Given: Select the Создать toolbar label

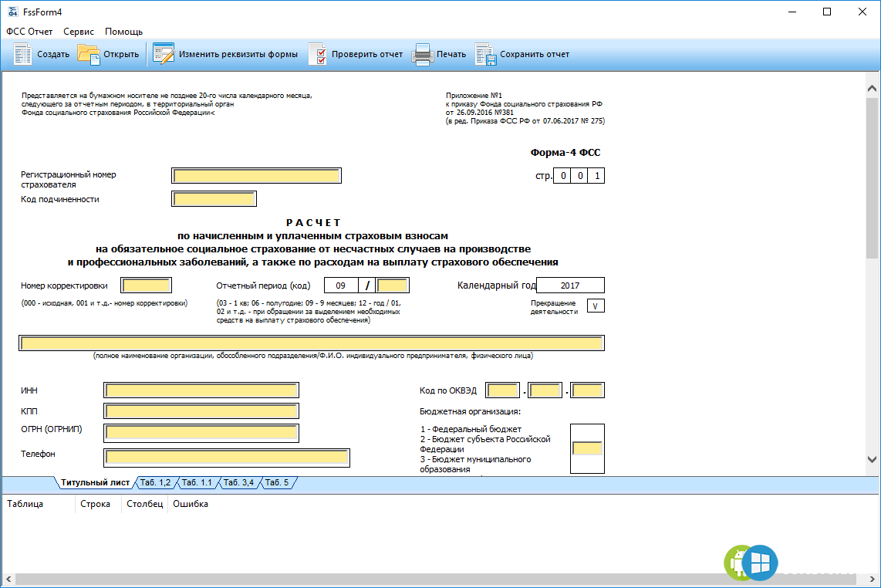Looking at the screenshot, I should [x=53, y=55].
